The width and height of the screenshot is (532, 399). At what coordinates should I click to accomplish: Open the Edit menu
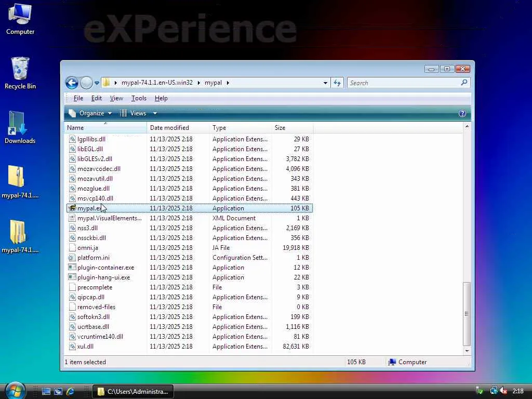(x=96, y=98)
